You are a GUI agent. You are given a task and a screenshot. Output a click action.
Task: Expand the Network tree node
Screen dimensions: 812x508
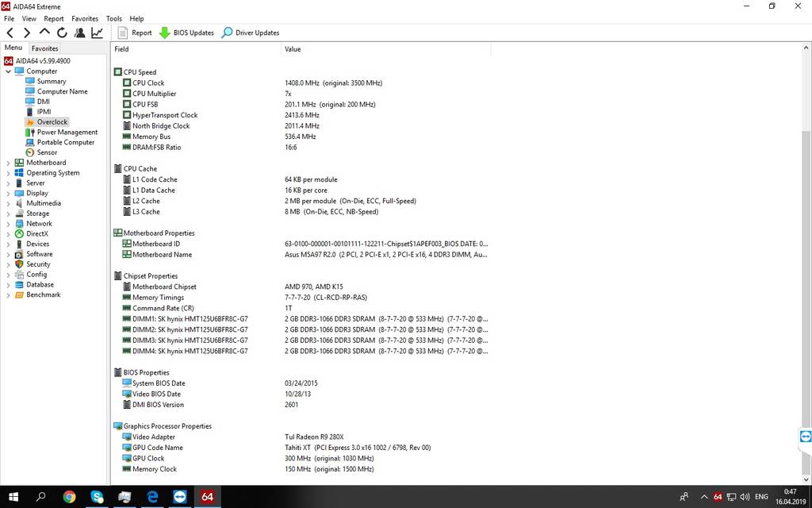point(8,224)
